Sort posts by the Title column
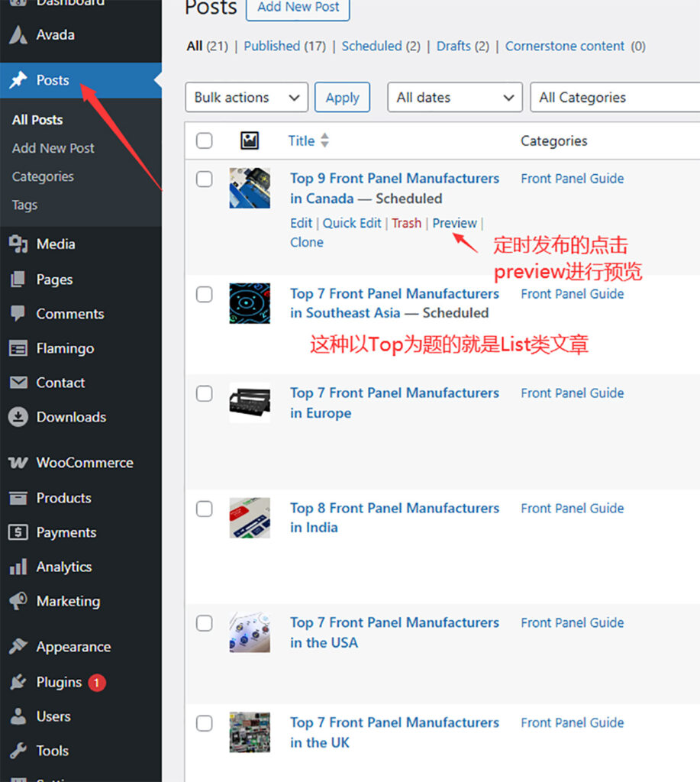Image resolution: width=700 pixels, height=782 pixels. point(302,141)
